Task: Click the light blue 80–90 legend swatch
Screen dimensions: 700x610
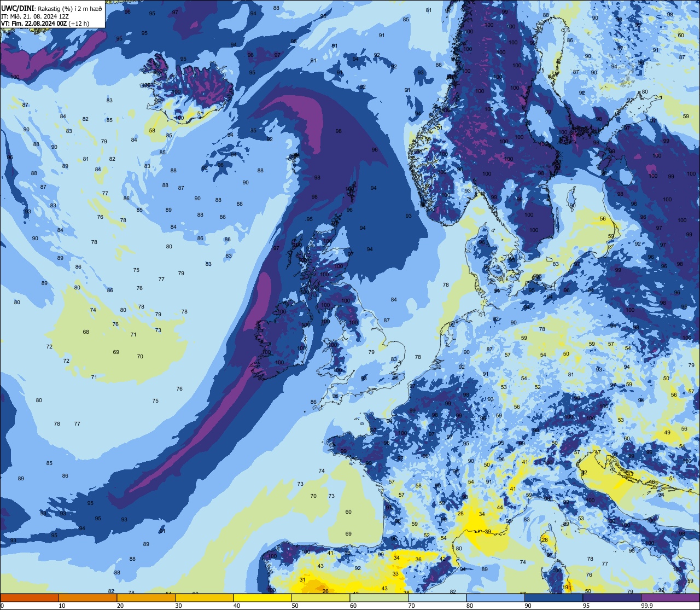Action: (495, 597)
